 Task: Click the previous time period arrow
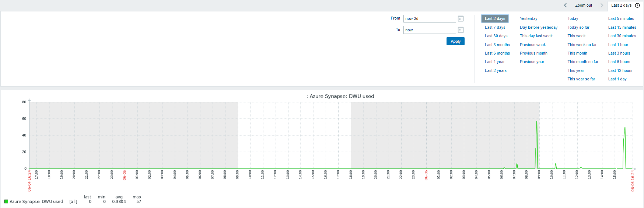coord(565,5)
